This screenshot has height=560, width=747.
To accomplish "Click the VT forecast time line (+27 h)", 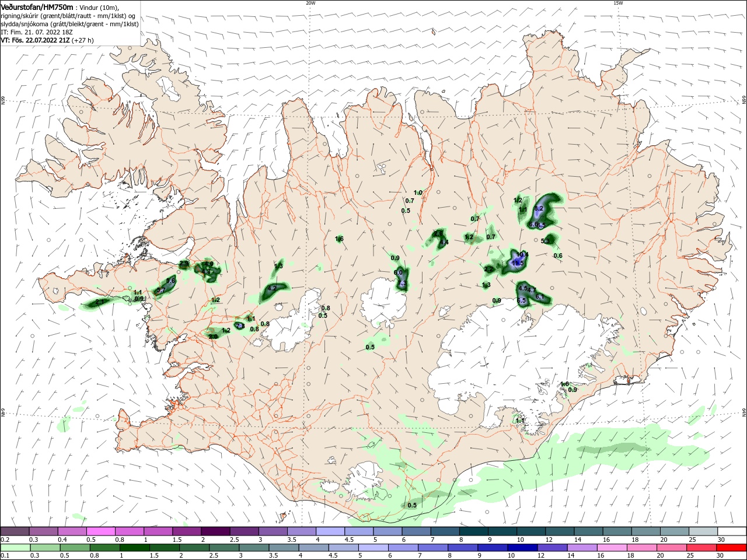I will 47,40.
